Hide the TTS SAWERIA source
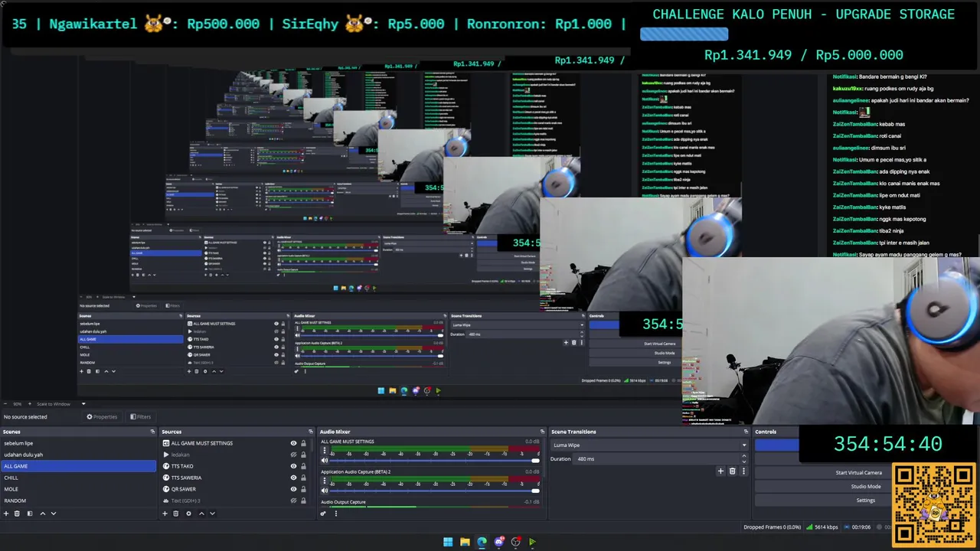 [293, 478]
